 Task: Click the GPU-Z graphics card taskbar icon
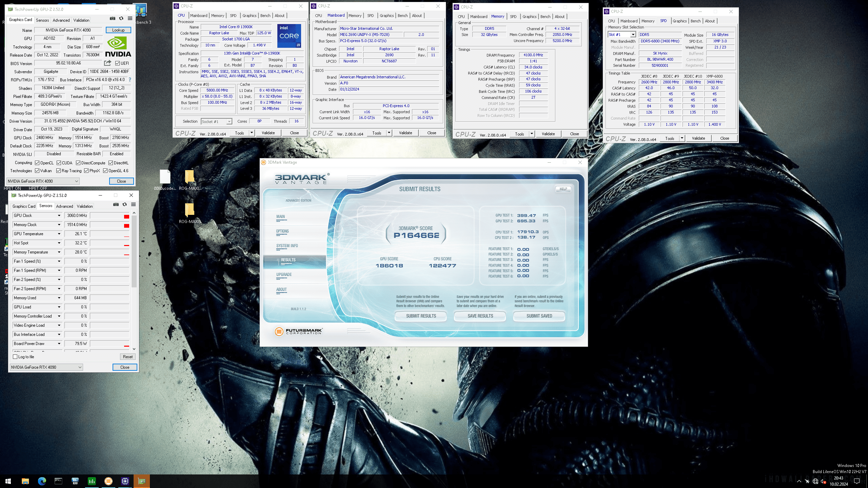click(x=142, y=481)
